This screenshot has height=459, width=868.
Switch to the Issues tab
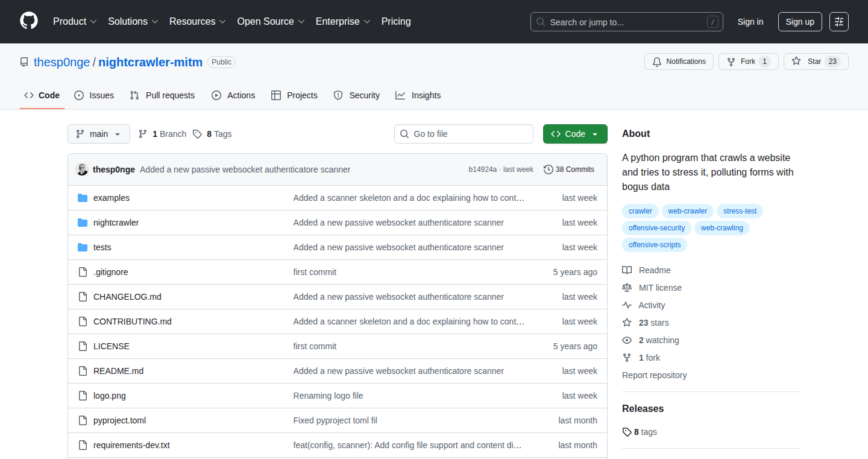(94, 95)
